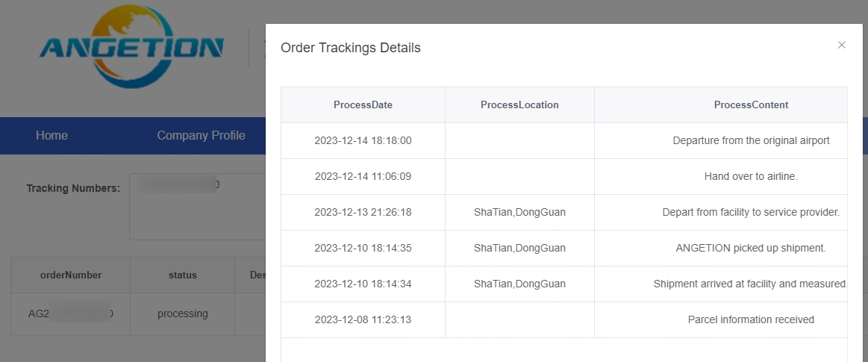Select the ANGETION picked up shipment row
The image size is (868, 362).
564,248
